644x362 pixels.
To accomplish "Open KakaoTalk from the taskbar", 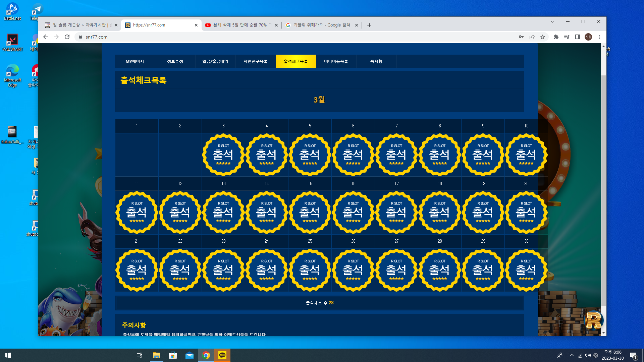I will 222,355.
